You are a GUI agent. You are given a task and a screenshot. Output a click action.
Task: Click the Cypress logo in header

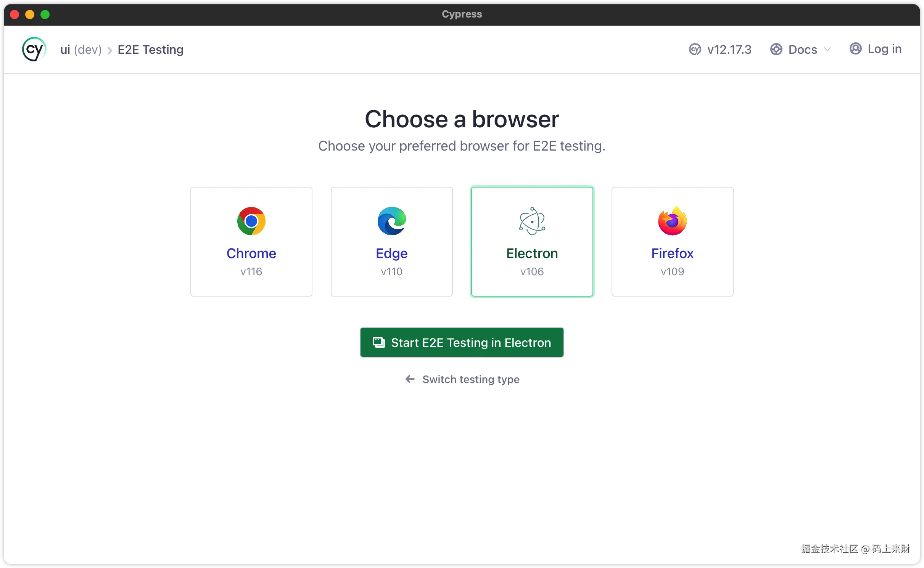[x=34, y=49]
